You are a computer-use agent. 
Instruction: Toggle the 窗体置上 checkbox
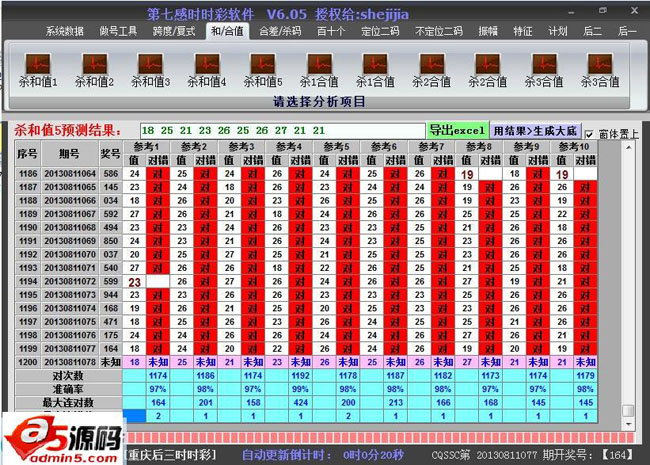[x=589, y=134]
